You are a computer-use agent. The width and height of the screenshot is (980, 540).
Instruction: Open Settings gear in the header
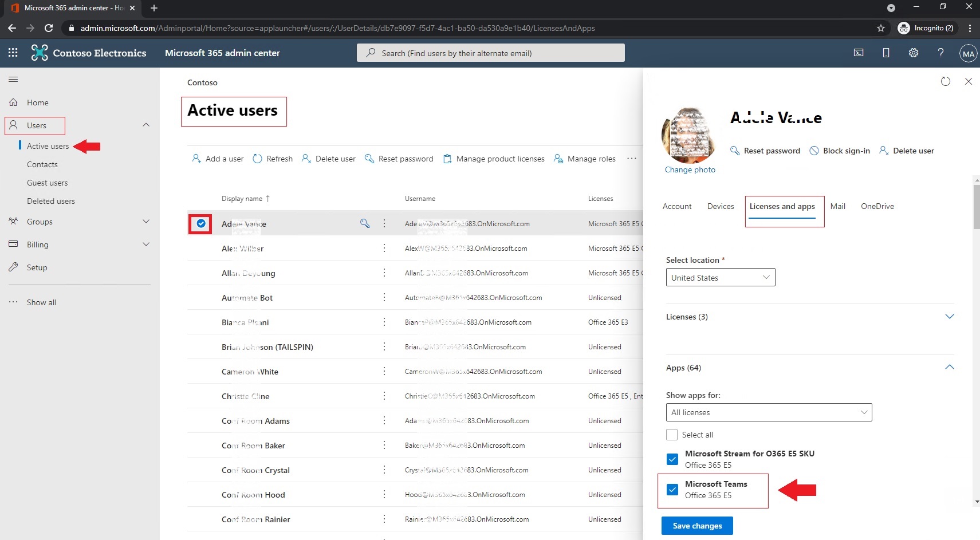point(914,53)
